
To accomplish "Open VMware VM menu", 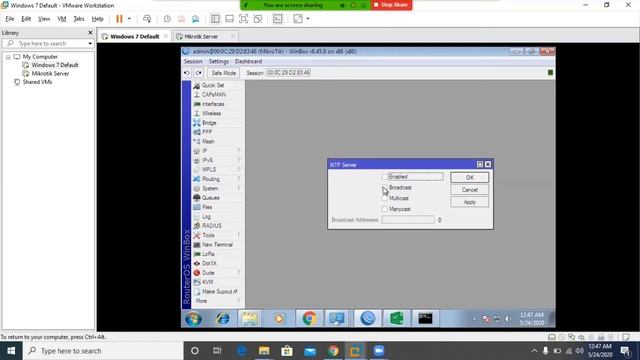I will 62,19.
